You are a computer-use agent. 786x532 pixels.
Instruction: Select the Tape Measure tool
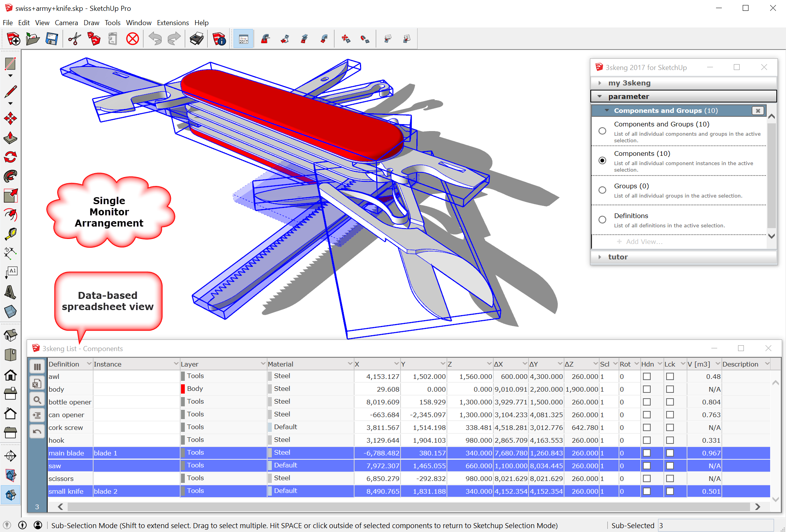click(10, 234)
